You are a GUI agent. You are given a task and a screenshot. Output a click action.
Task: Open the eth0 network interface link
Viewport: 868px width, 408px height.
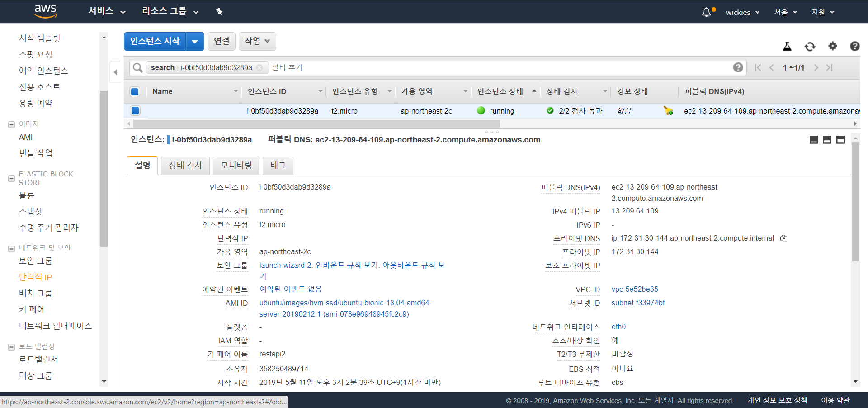pyautogui.click(x=618, y=327)
